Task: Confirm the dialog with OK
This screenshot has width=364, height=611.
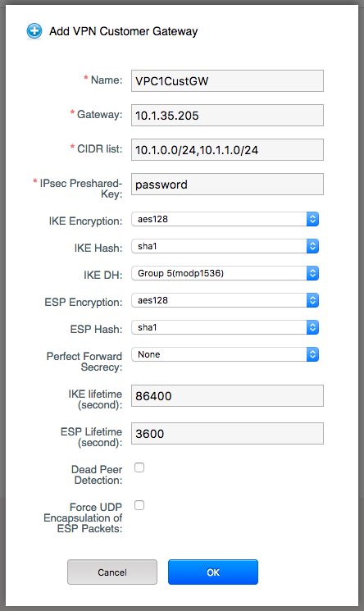Action: click(x=213, y=572)
